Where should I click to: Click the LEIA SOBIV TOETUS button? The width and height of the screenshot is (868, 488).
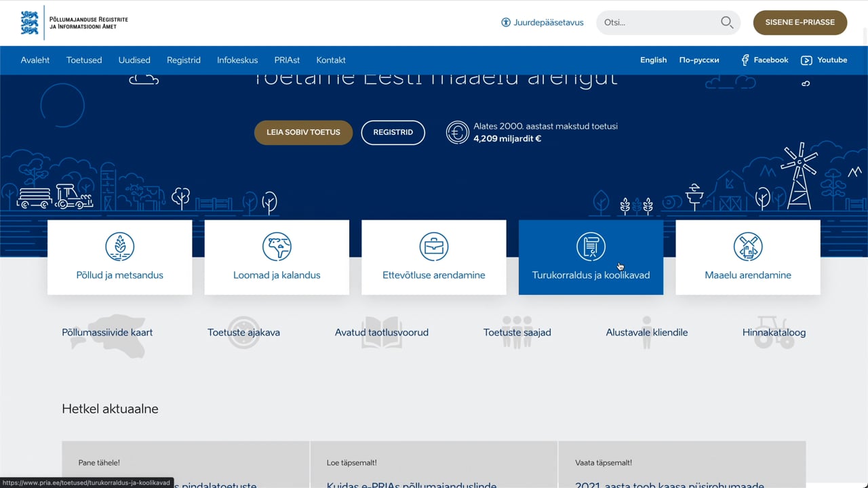[303, 132]
